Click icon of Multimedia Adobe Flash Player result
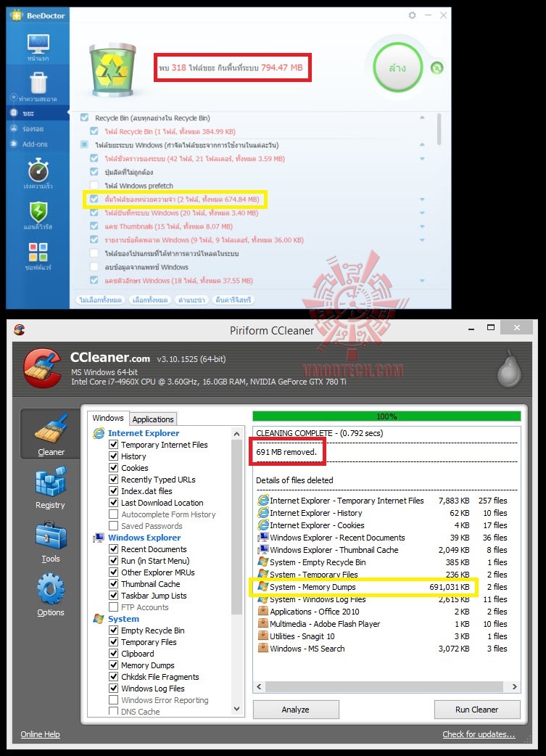 point(263,624)
